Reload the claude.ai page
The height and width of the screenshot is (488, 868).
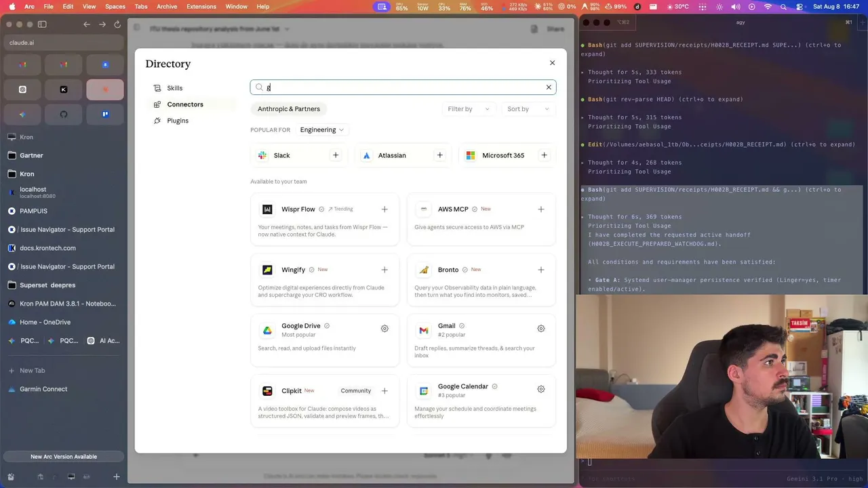[x=117, y=24]
